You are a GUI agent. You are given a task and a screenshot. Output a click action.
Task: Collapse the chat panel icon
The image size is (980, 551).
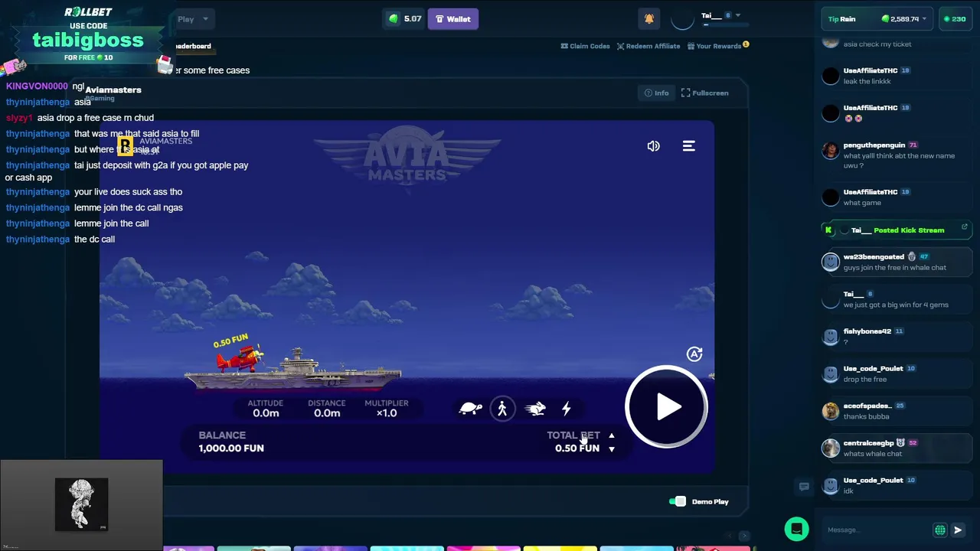[804, 486]
